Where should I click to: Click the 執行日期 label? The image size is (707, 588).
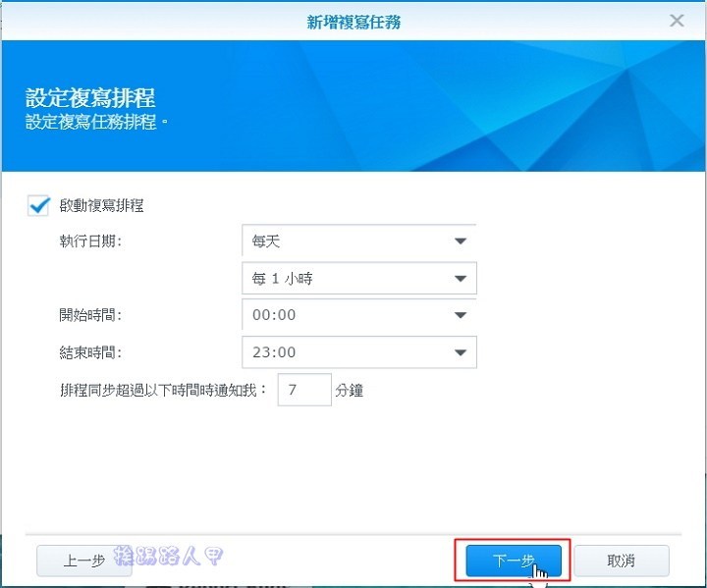[90, 241]
